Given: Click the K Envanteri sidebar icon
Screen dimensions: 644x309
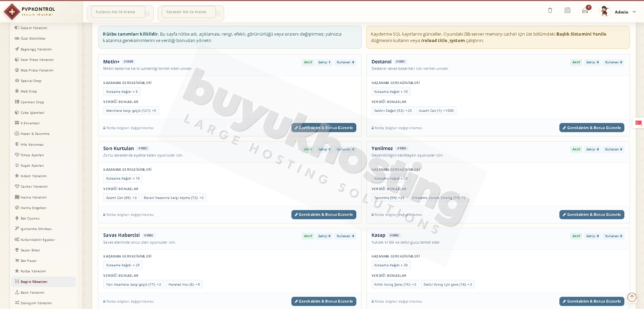Looking at the screenshot, I should tap(17, 123).
